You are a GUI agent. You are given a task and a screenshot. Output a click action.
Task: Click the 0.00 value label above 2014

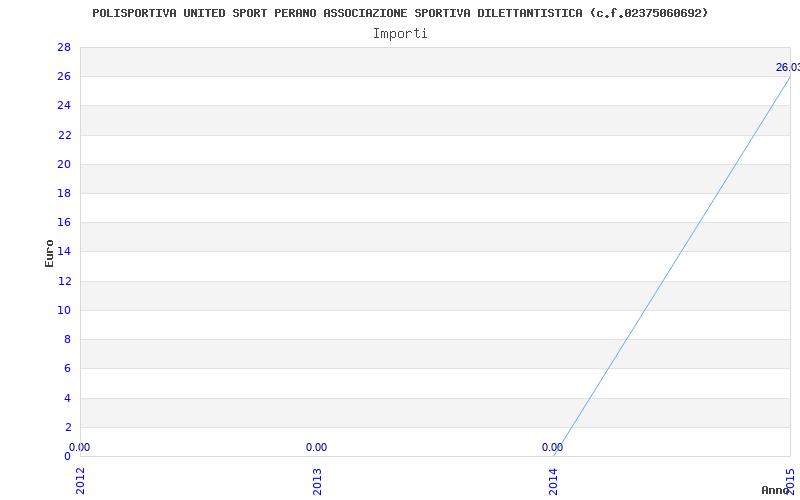coord(553,447)
